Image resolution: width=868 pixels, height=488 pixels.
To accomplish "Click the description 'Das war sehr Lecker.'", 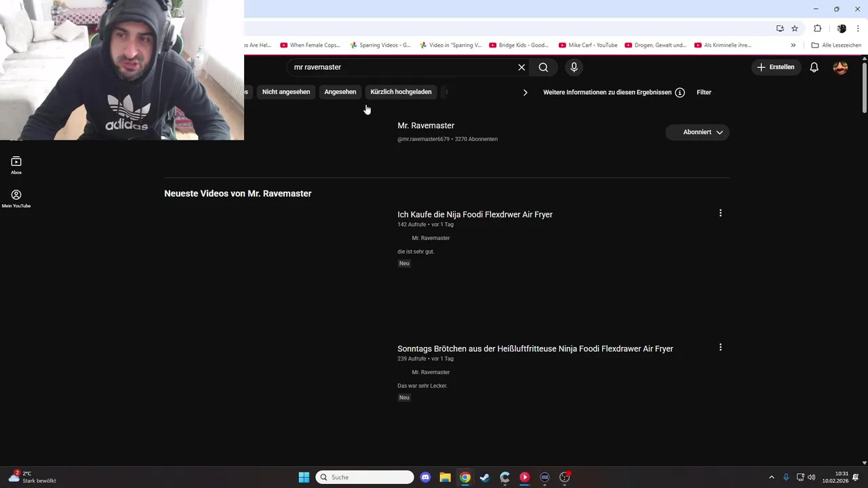I will click(x=422, y=386).
